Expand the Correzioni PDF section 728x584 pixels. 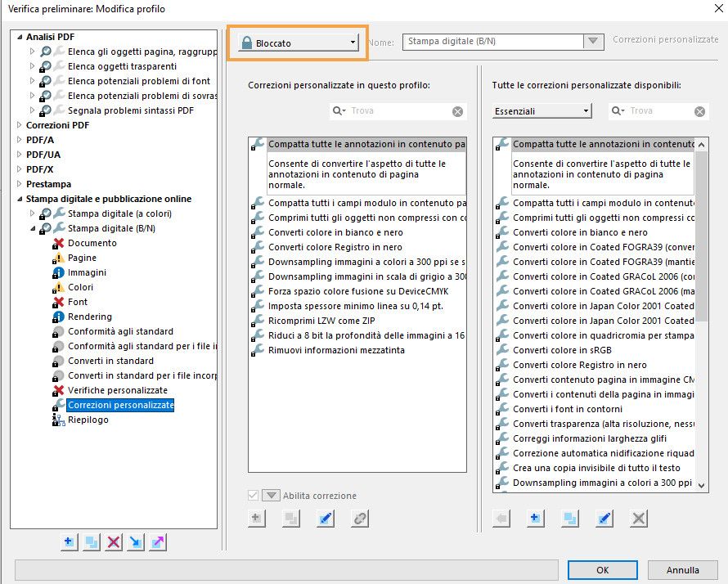20,124
